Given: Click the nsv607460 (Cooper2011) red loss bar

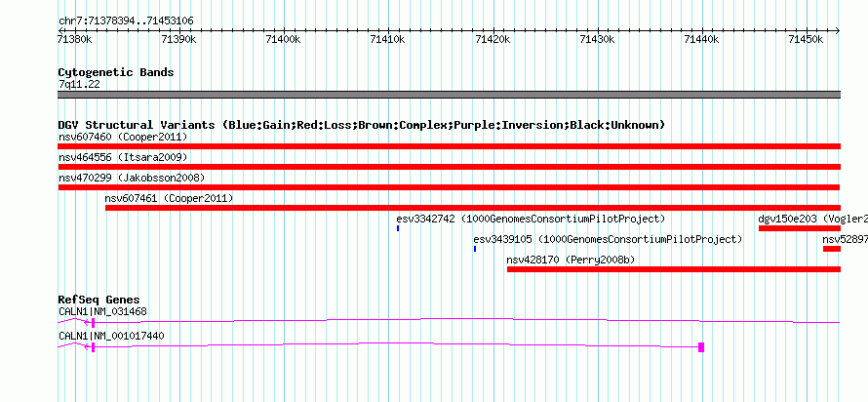Looking at the screenshot, I should (449, 146).
